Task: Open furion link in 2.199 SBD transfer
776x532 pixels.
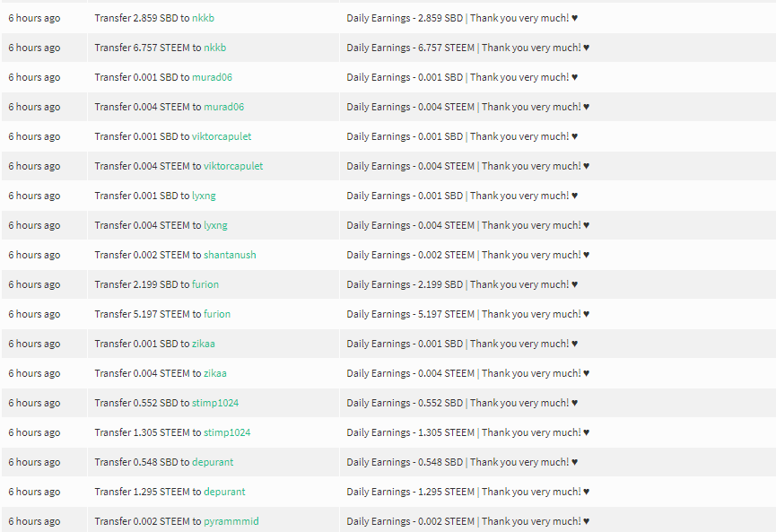Action: click(205, 285)
